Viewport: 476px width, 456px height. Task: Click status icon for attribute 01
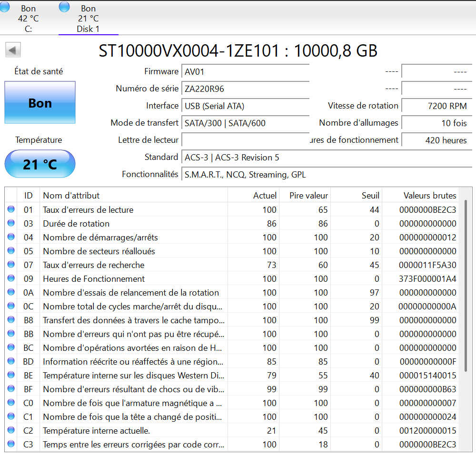11,209
